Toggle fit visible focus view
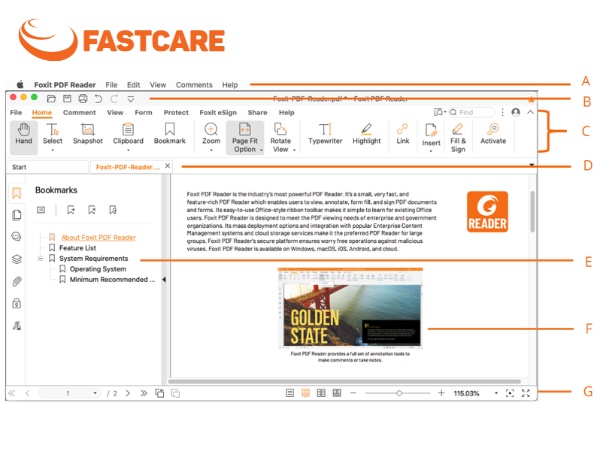 click(510, 393)
